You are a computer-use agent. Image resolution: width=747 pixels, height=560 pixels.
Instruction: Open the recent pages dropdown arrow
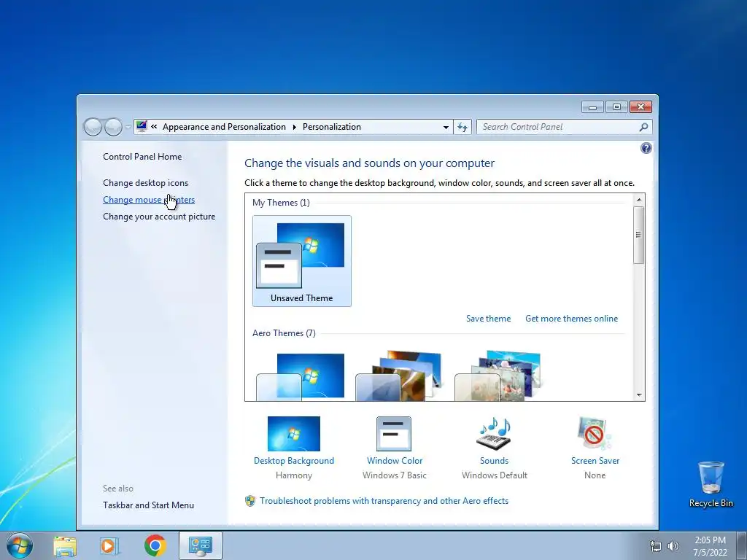click(x=128, y=127)
